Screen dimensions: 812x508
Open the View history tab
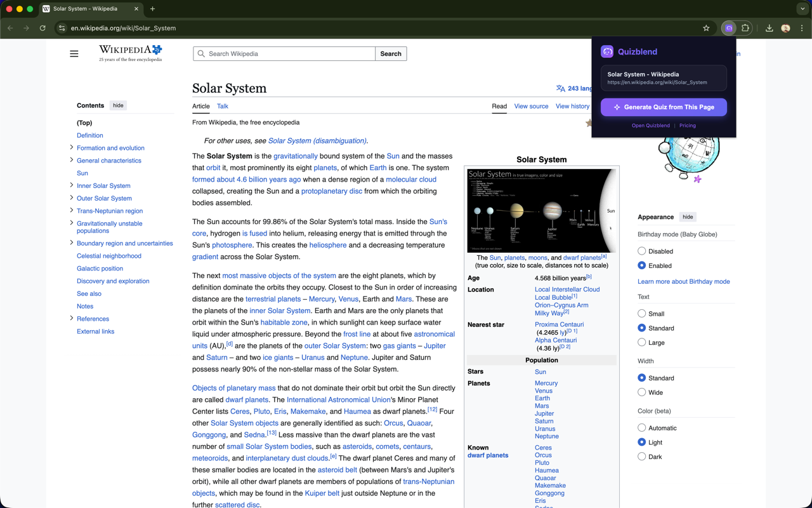(x=572, y=106)
